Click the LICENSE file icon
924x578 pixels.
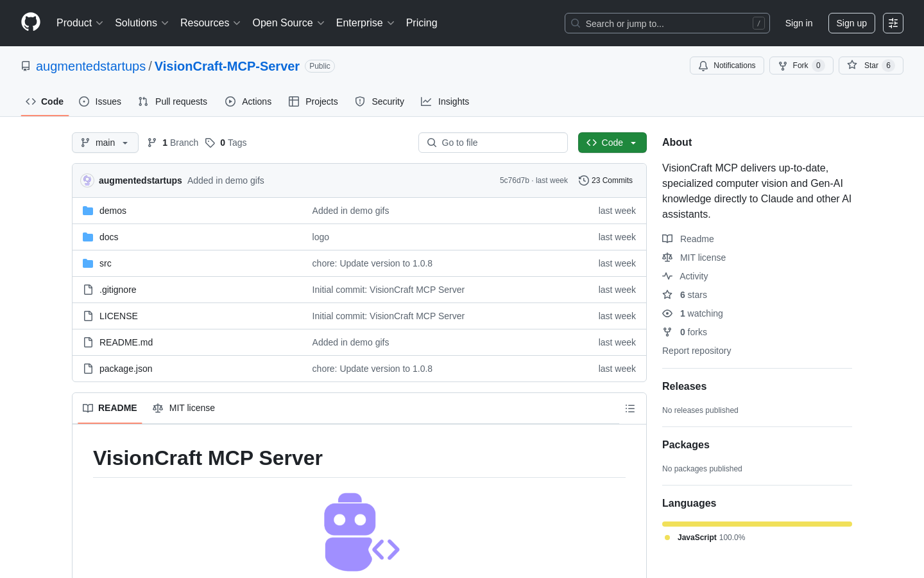pyautogui.click(x=88, y=316)
